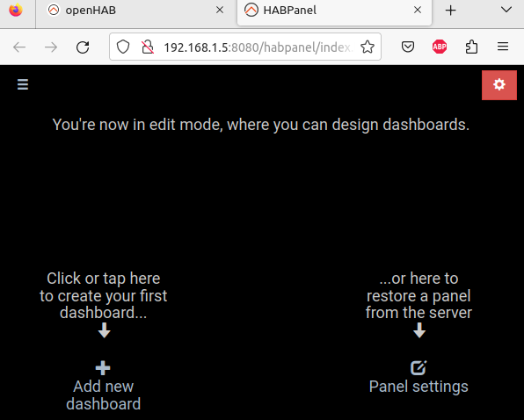
Task: Reload the current page
Action: point(83,47)
